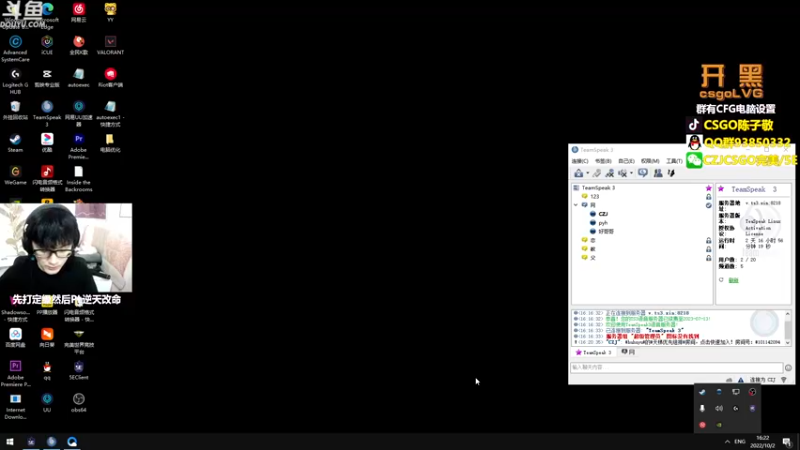The image size is (800, 450).
Task: Select the autoexec file on desktop
Action: point(79,78)
